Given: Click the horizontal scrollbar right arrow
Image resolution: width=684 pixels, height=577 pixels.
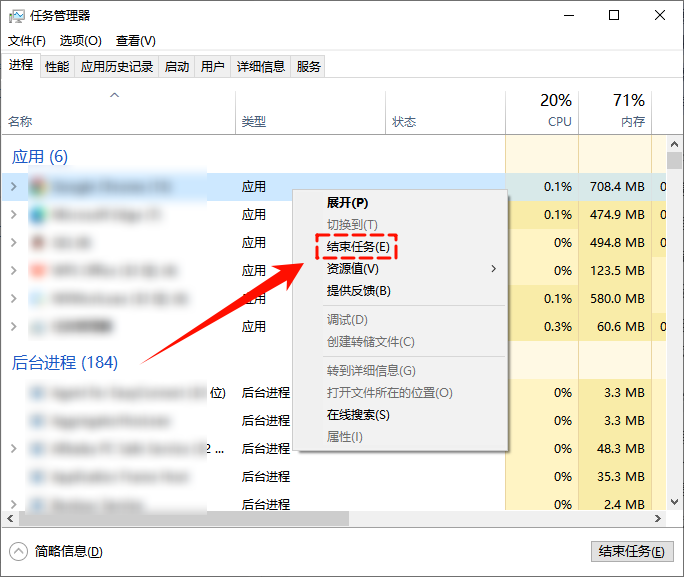Looking at the screenshot, I should click(x=657, y=518).
